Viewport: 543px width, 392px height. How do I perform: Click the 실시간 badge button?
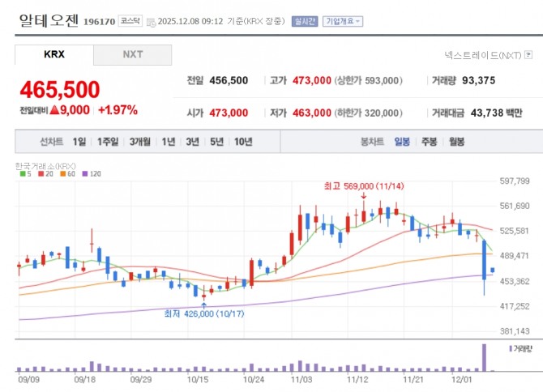pyautogui.click(x=305, y=21)
